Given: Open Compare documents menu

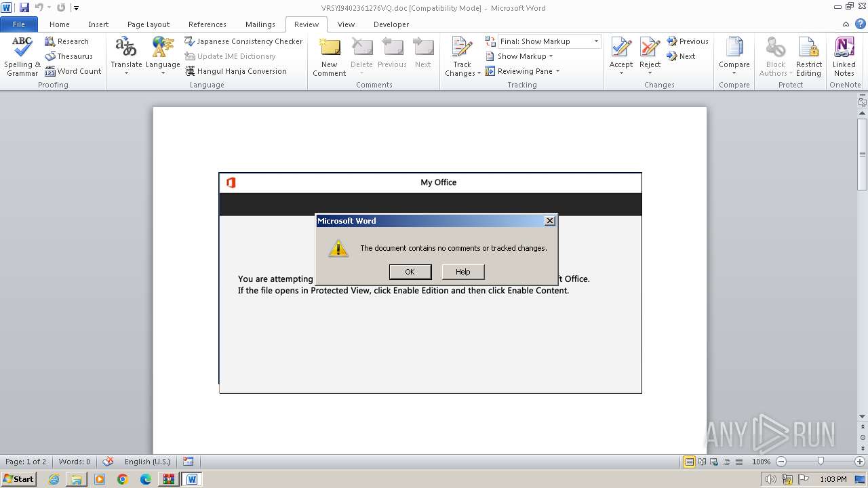Looking at the screenshot, I should pyautogui.click(x=734, y=56).
